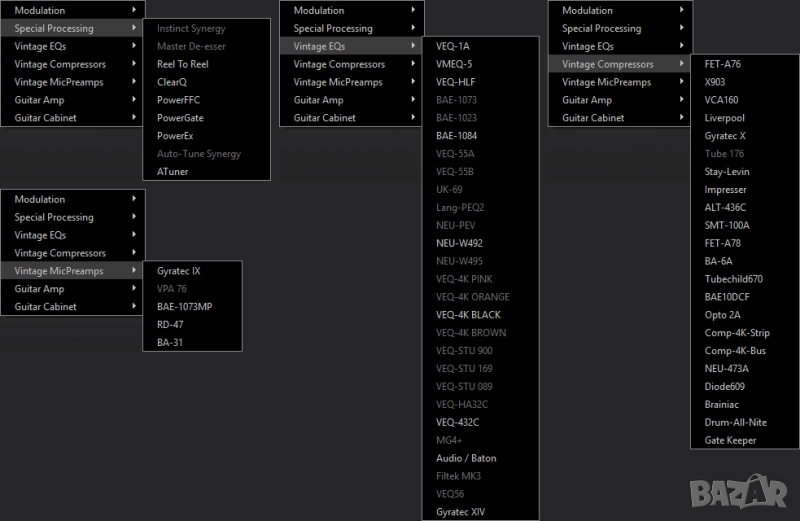This screenshot has height=521, width=800.
Task: Pick the Brainiac compressor entry
Action: [724, 404]
